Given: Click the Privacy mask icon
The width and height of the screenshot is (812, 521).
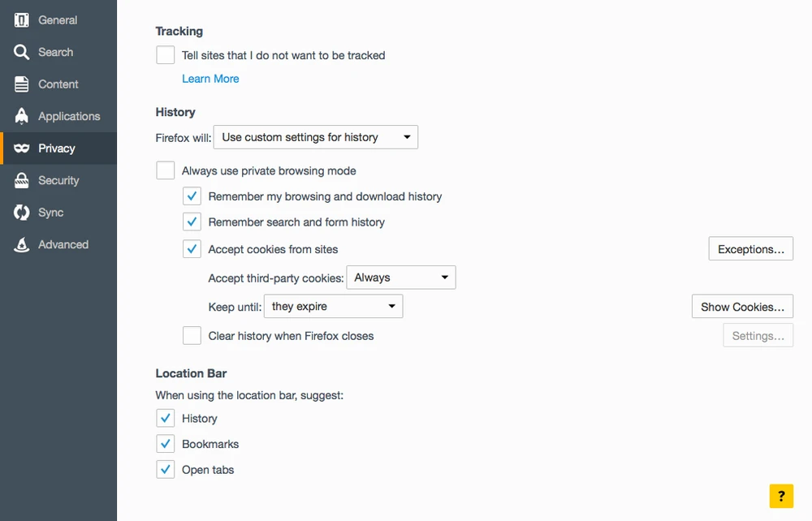Looking at the screenshot, I should [x=22, y=149].
